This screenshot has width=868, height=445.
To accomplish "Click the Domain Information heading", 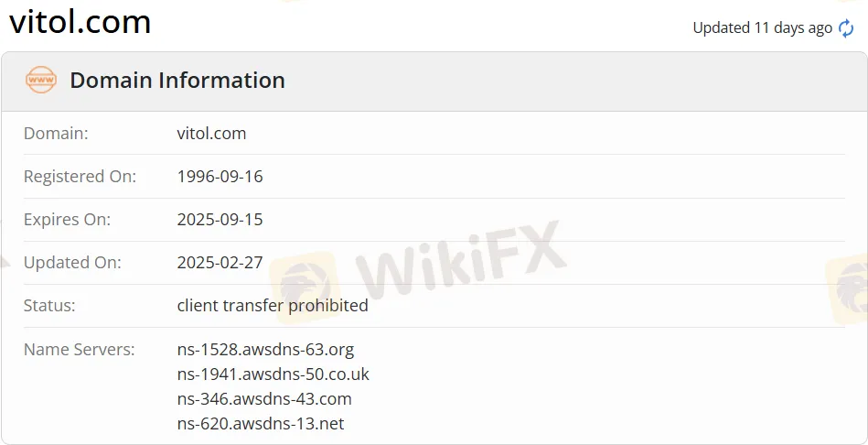I will coord(177,80).
